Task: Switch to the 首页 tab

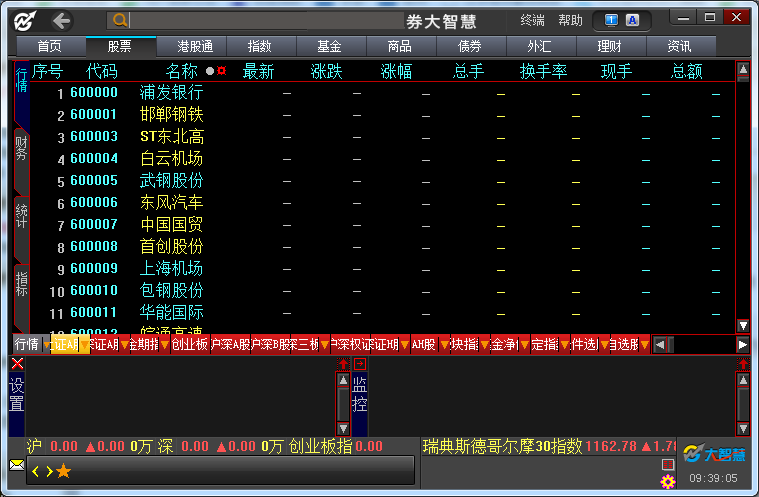Action: [50, 46]
